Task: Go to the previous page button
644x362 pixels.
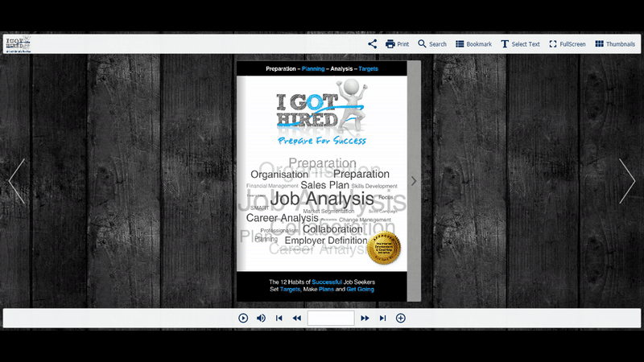Action: point(296,318)
